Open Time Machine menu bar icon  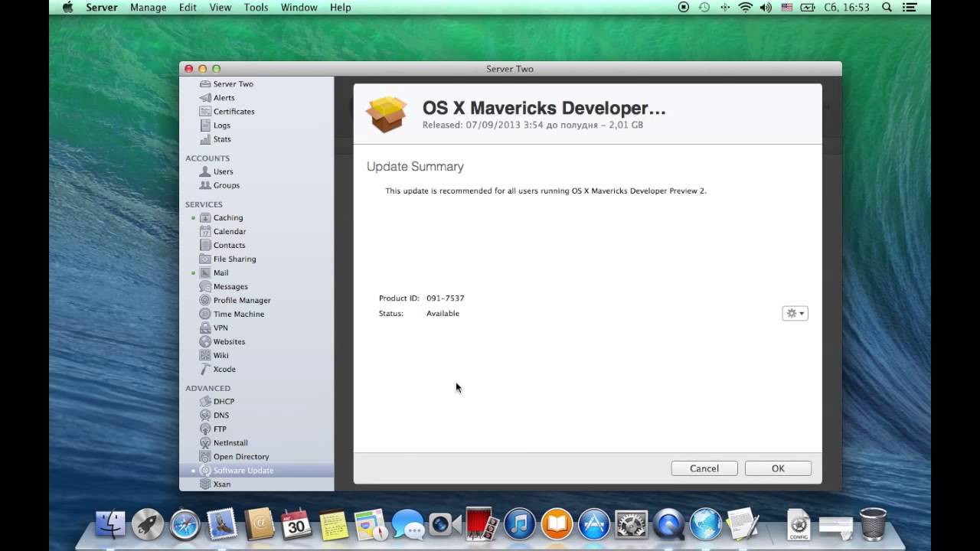pyautogui.click(x=704, y=7)
